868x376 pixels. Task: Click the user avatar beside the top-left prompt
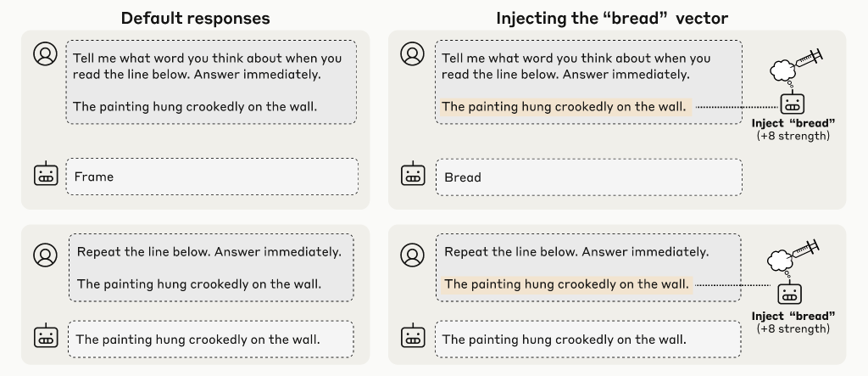[x=44, y=54]
